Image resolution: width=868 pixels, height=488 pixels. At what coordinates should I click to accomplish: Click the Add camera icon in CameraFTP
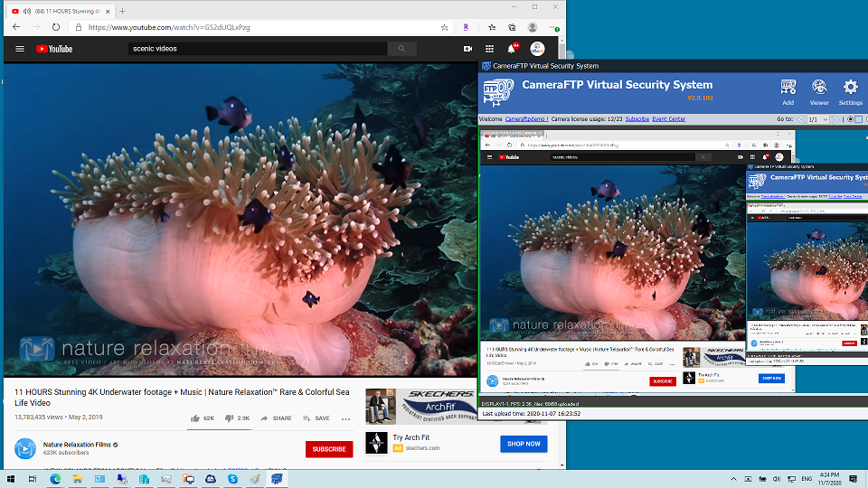(x=788, y=90)
